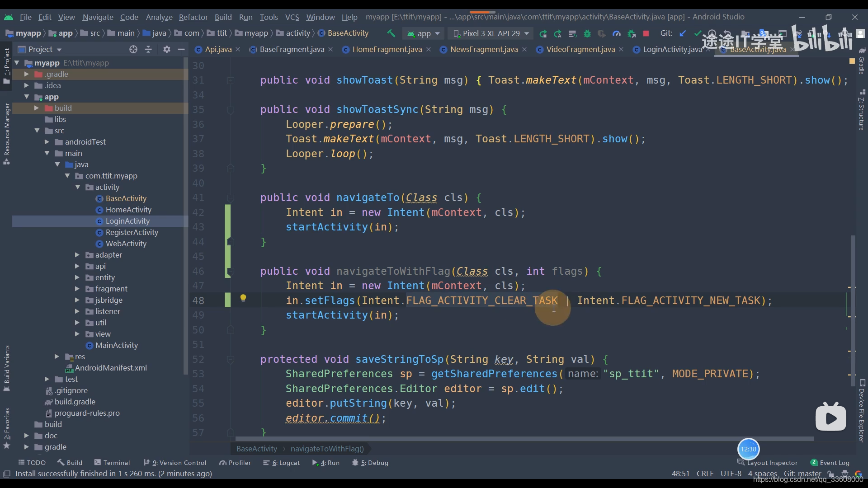Toggle the Profiler tool window
Screen dimensions: 868x488
coord(235,463)
